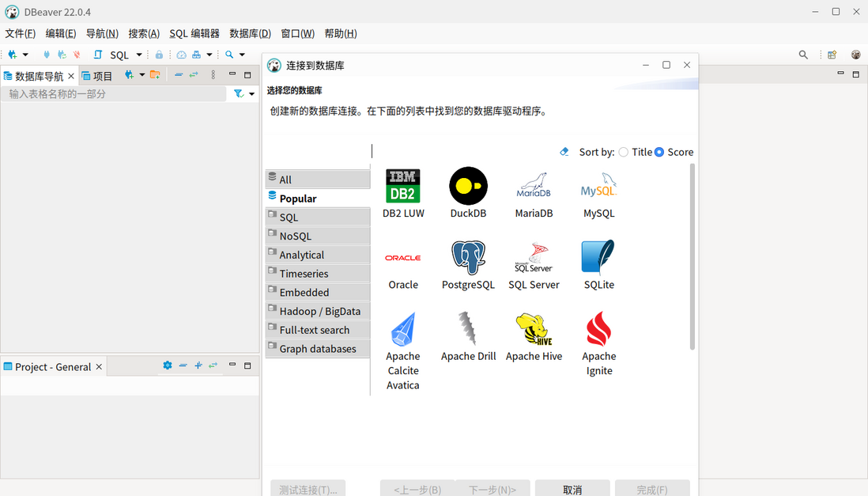Open the navigator filter dropdown arrow

click(252, 94)
